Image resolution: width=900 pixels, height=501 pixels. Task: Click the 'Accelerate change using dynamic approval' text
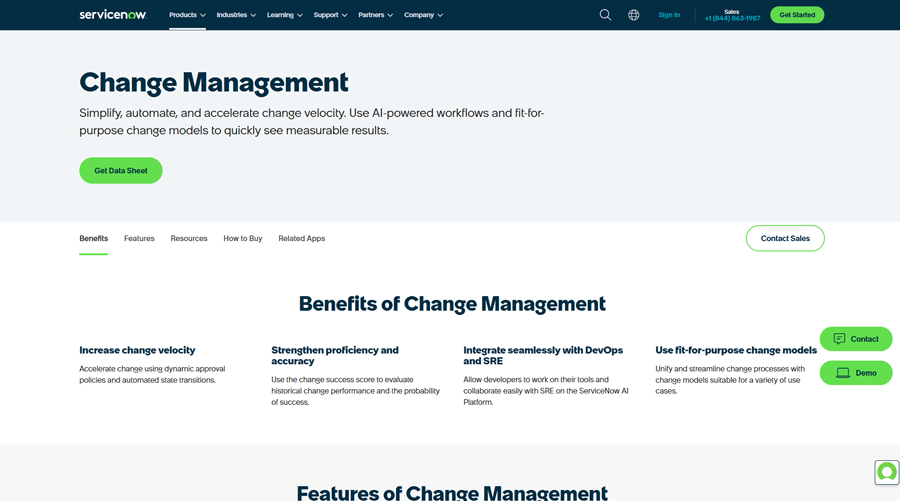(152, 374)
